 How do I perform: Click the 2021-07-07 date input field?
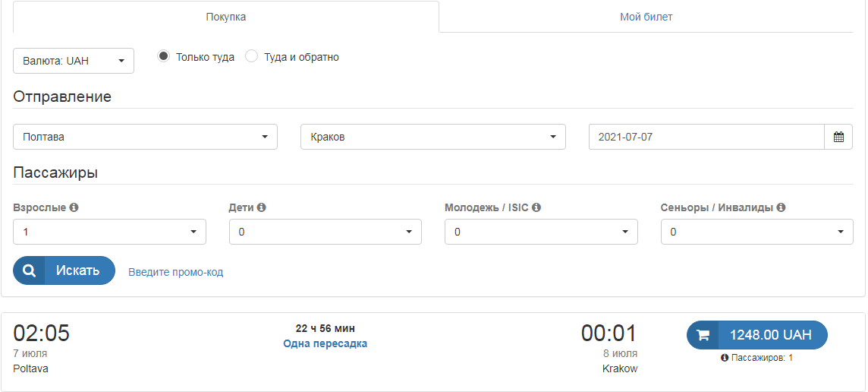click(706, 138)
